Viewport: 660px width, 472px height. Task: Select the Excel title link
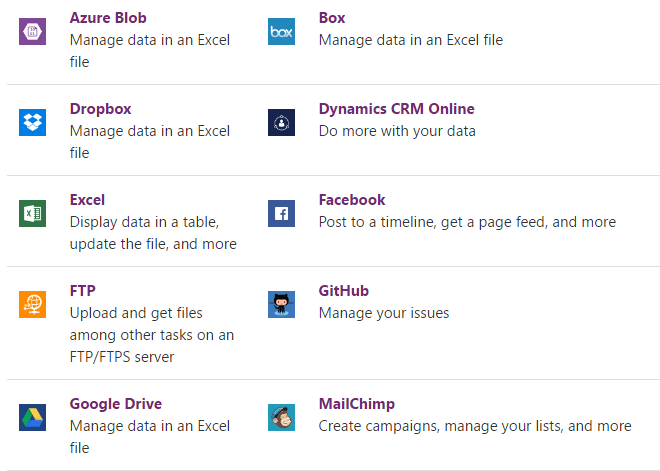tap(87, 200)
